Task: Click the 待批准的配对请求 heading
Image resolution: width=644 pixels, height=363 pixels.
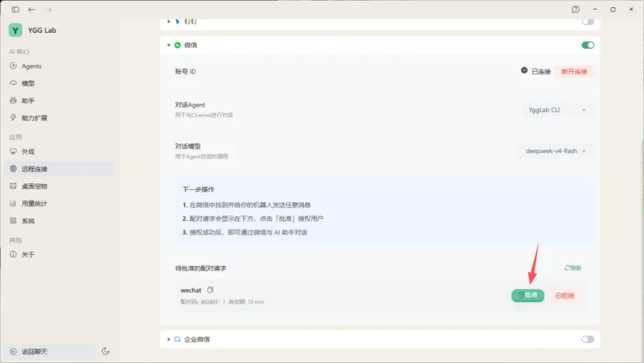Action: point(201,268)
